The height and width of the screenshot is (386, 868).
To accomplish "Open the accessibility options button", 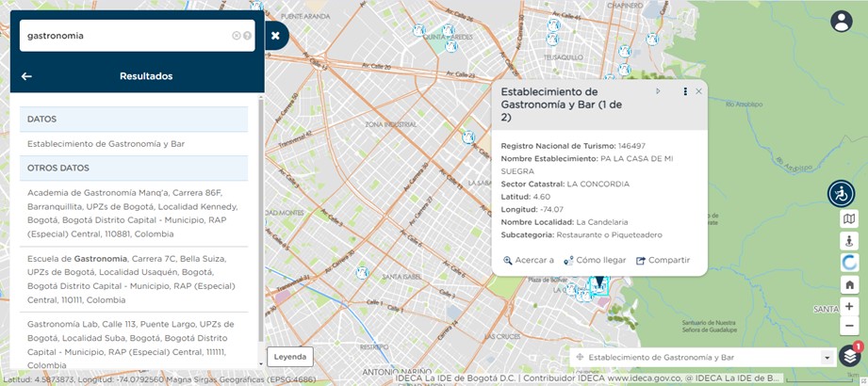I will (841, 194).
